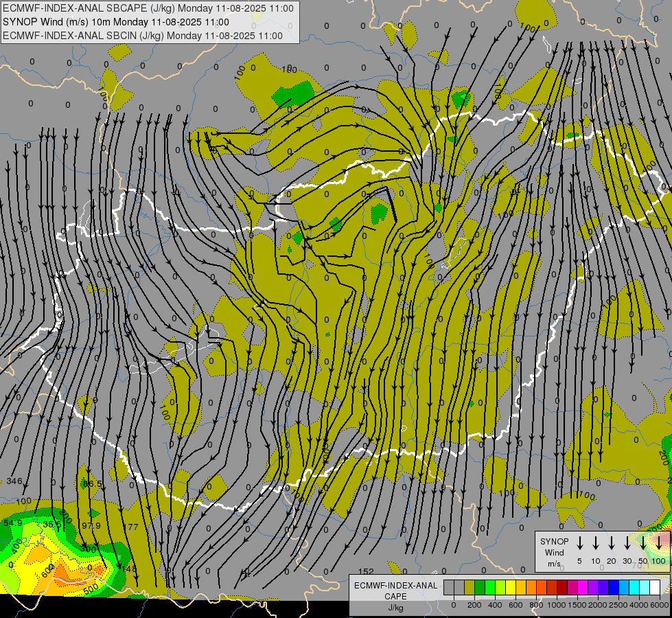Click the 30 m/s wind arrow in legend
The width and height of the screenshot is (672, 618).
pyautogui.click(x=627, y=542)
